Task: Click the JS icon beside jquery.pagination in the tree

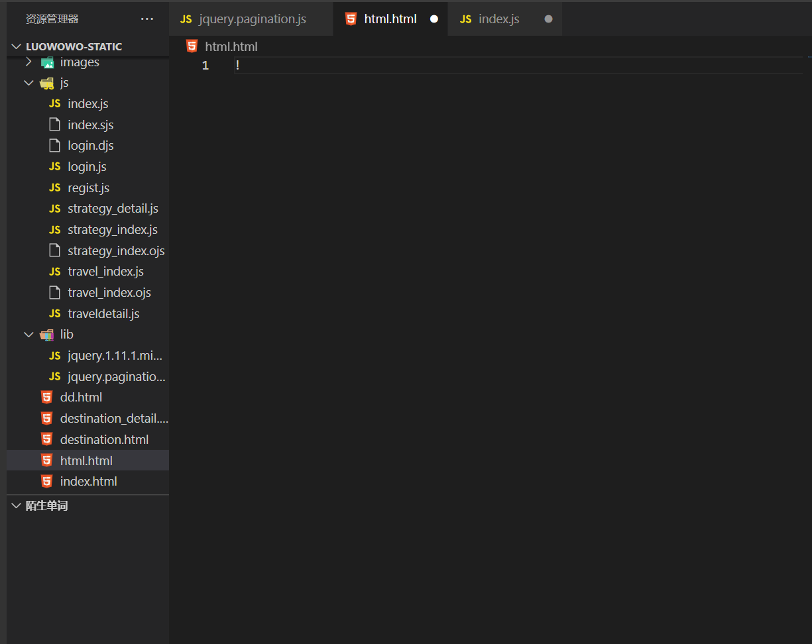Action: pyautogui.click(x=55, y=377)
